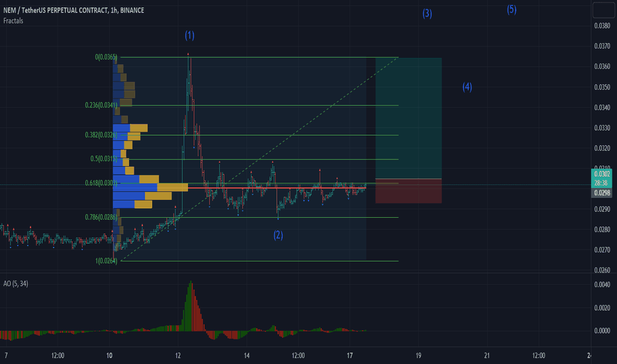Click the 0.786(0.0286) Fibonacci level label
The width and height of the screenshot is (617, 364).
click(101, 217)
